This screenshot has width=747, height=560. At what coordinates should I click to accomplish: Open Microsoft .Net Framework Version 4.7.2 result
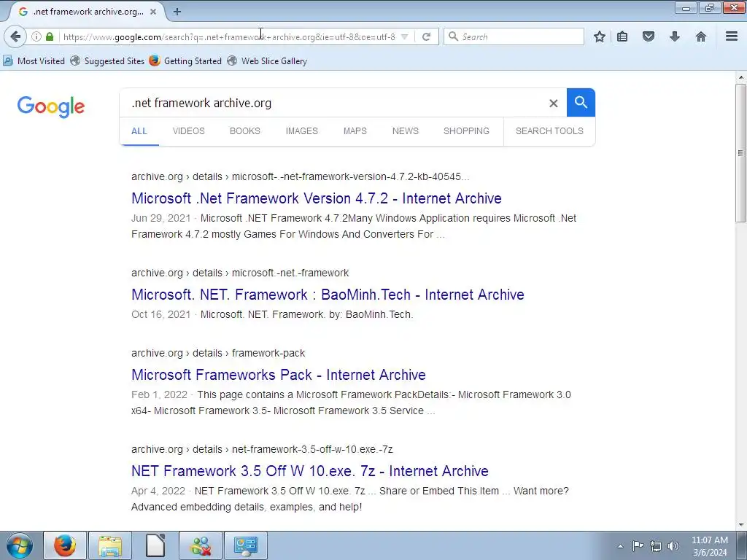point(317,198)
